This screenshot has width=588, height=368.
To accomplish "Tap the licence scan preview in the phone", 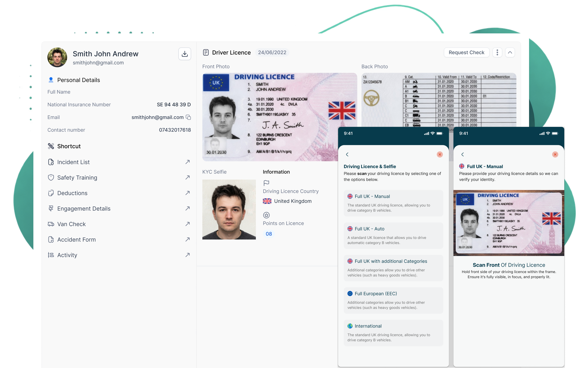I will pyautogui.click(x=509, y=223).
